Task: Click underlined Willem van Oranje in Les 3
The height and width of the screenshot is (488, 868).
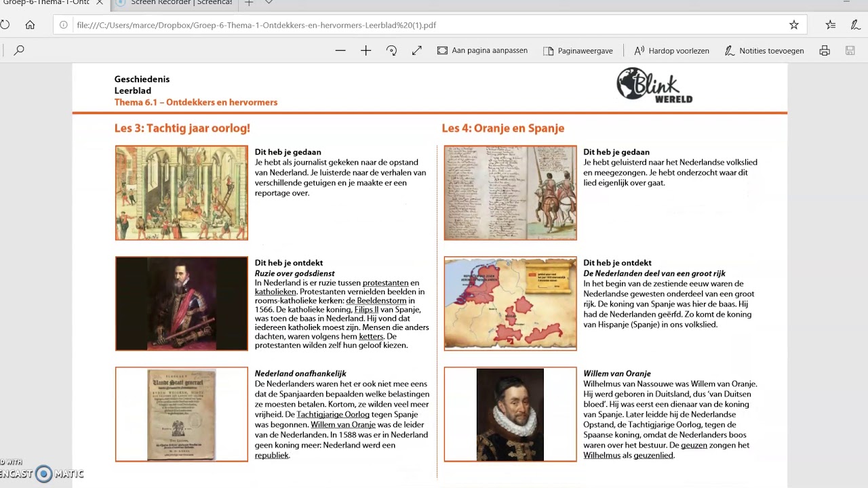Action: pyautogui.click(x=343, y=425)
